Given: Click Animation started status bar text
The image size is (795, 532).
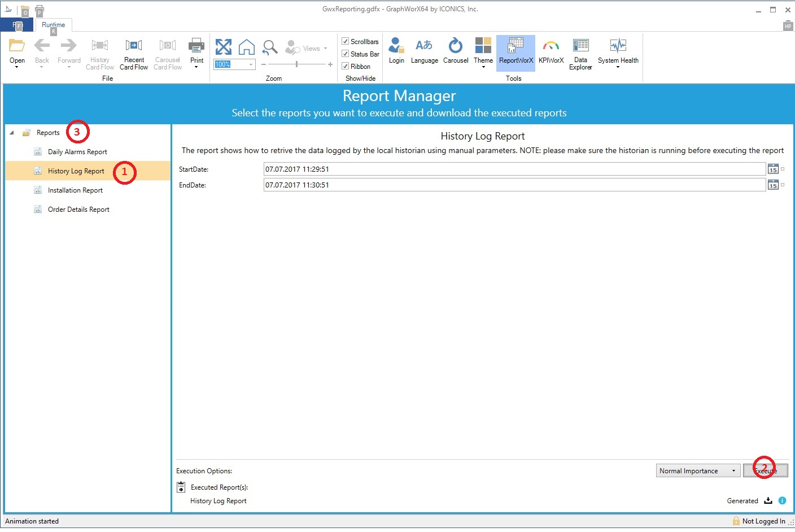Looking at the screenshot, I should coord(32,521).
